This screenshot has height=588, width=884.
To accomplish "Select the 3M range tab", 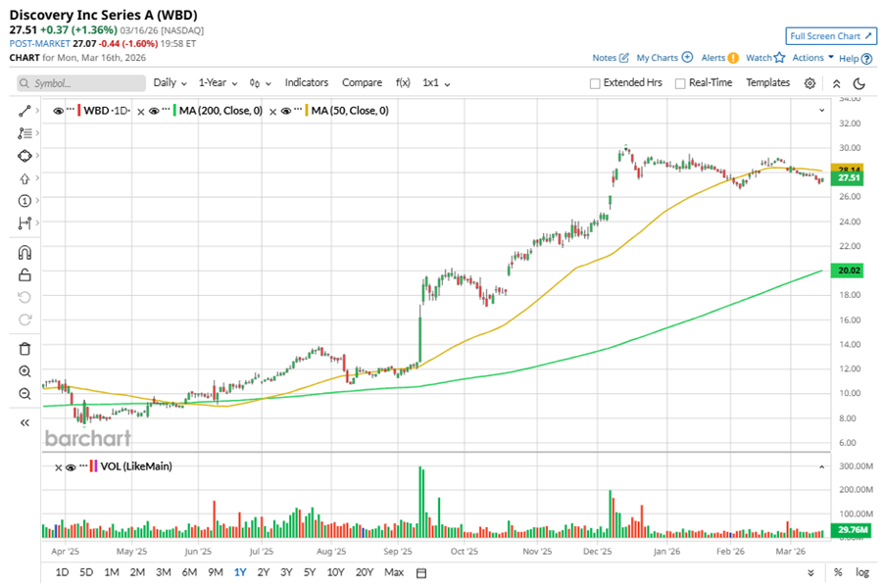I will click(164, 572).
